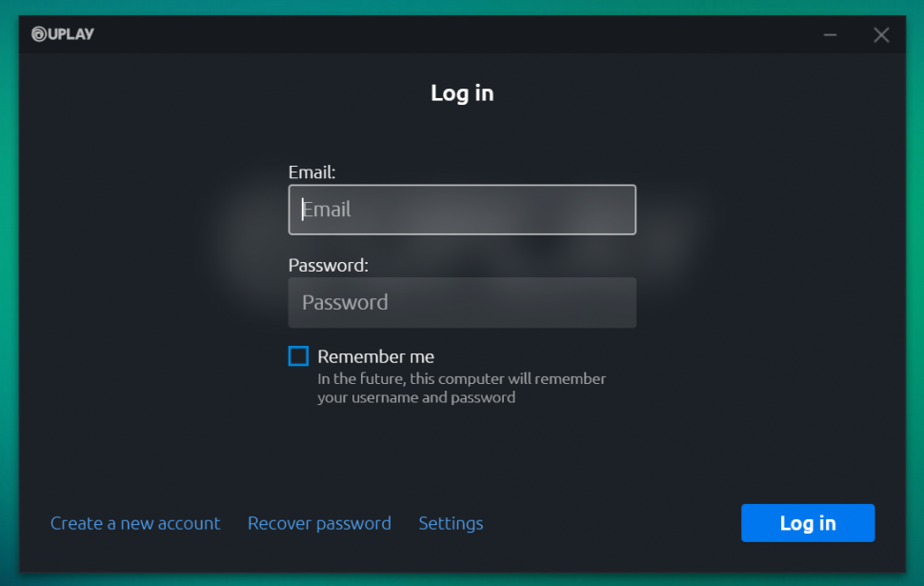Focus the Password input field
The height and width of the screenshot is (586, 924).
tap(462, 303)
